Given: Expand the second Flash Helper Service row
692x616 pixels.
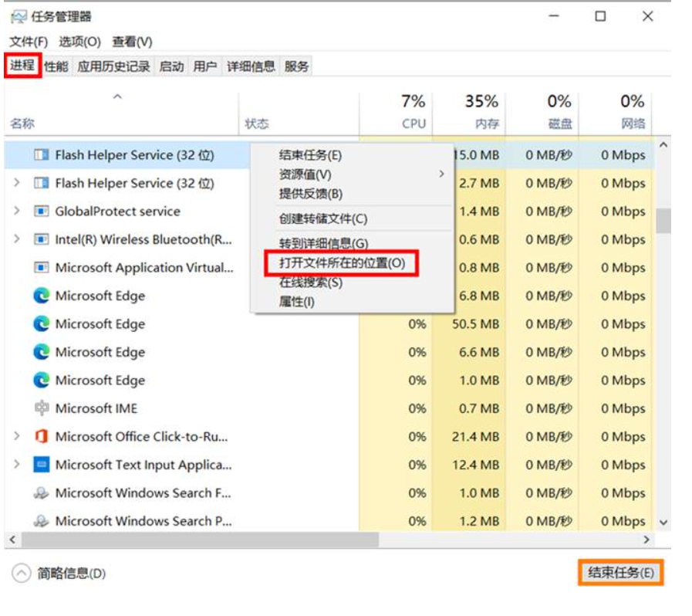Looking at the screenshot, I should tap(17, 183).
